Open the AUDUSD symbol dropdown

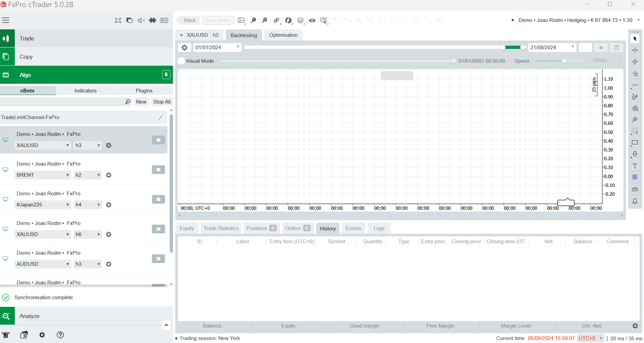(43, 264)
